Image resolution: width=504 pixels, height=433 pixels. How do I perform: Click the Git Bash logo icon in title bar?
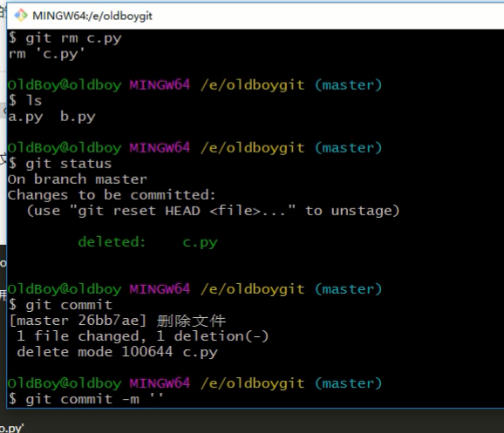21,16
